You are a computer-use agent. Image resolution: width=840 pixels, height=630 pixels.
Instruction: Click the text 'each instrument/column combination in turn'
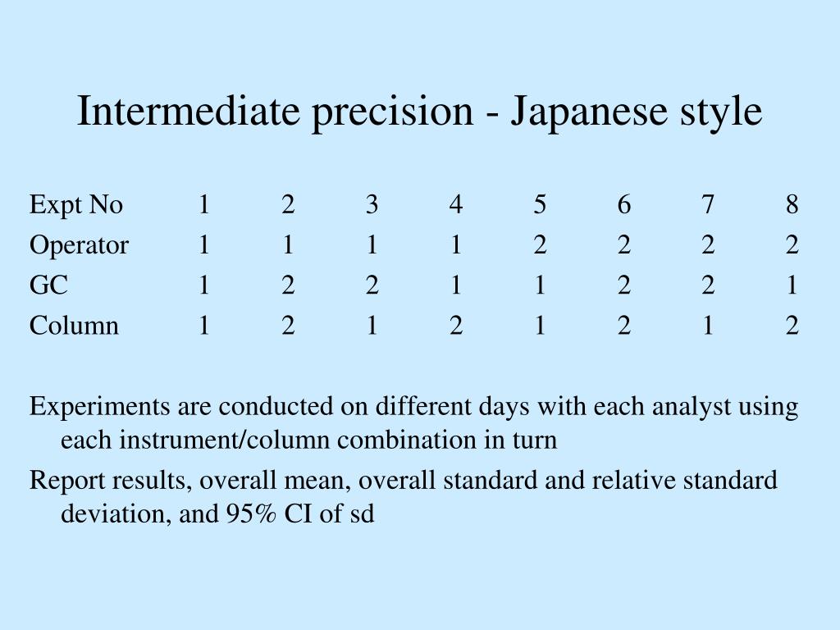click(x=309, y=441)
